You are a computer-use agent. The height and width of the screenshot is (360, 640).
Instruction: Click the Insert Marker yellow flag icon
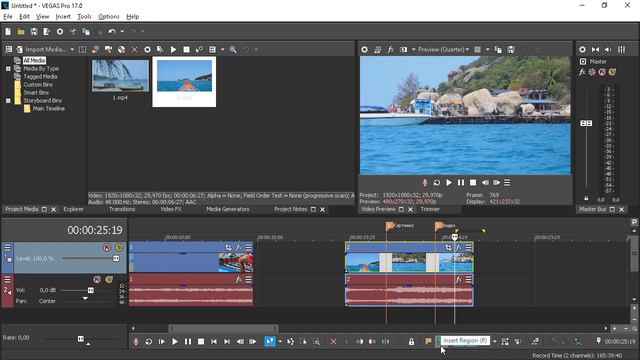click(x=428, y=341)
